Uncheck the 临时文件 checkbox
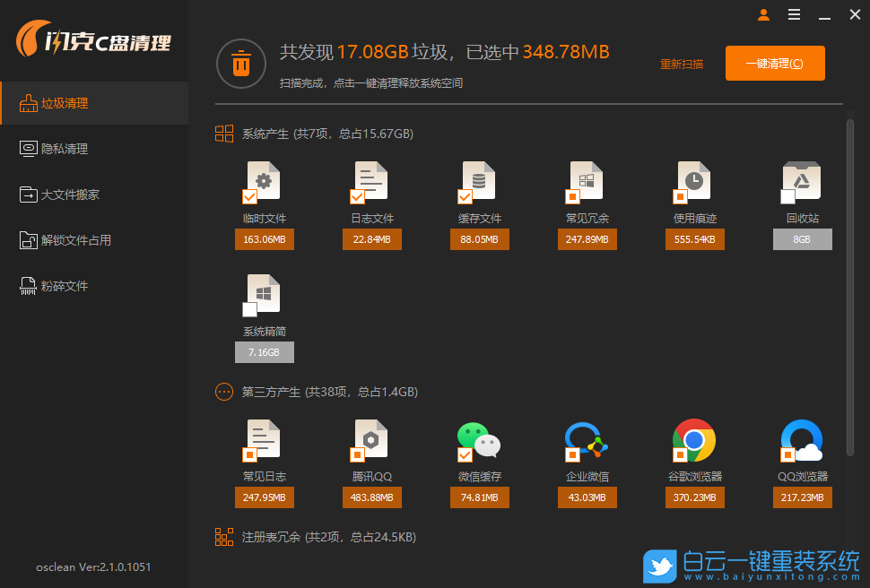The image size is (870, 588). [x=248, y=198]
